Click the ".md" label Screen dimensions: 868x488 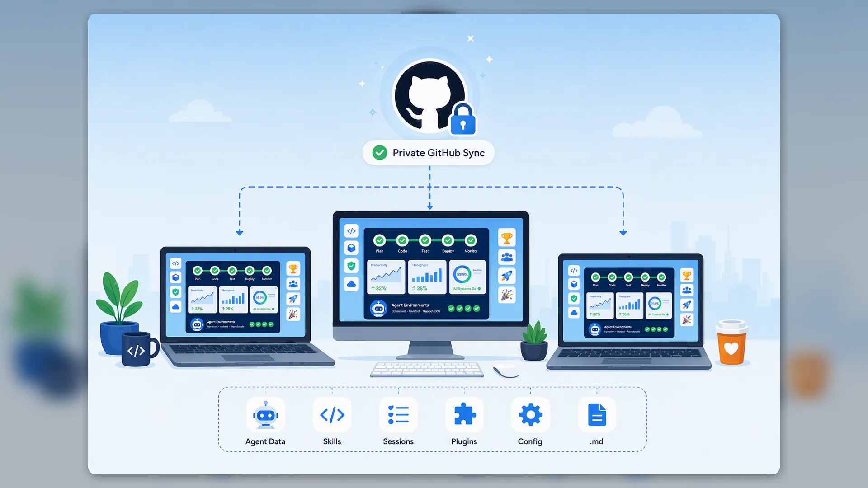pos(596,441)
